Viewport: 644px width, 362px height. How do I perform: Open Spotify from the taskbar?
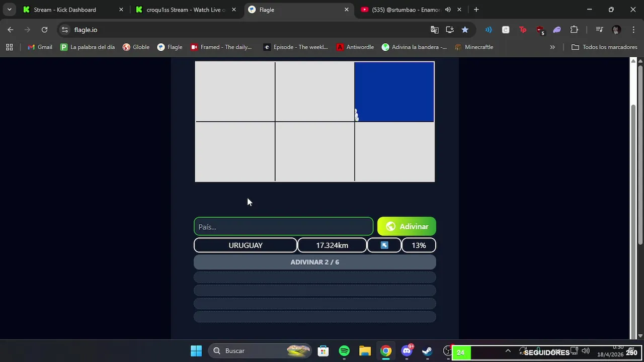point(344,350)
